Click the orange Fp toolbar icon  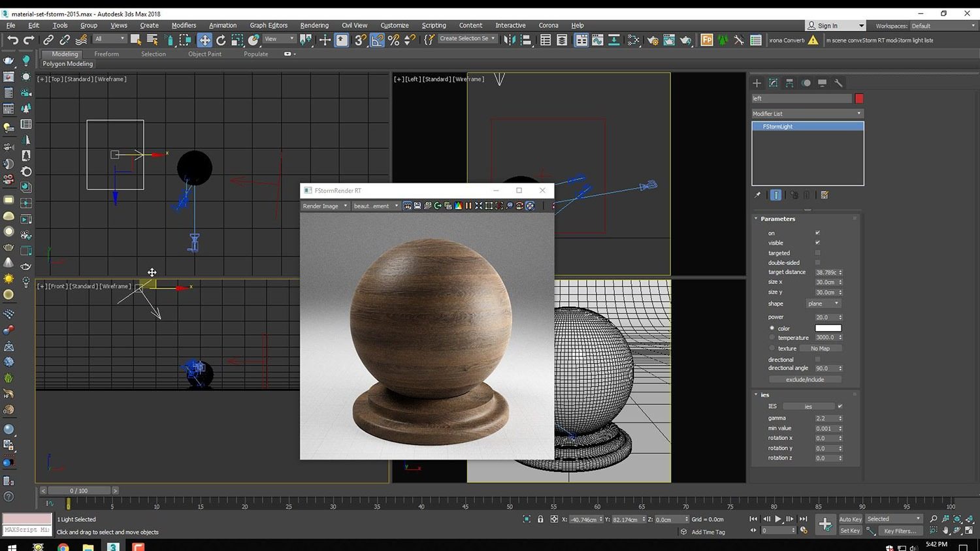point(707,40)
